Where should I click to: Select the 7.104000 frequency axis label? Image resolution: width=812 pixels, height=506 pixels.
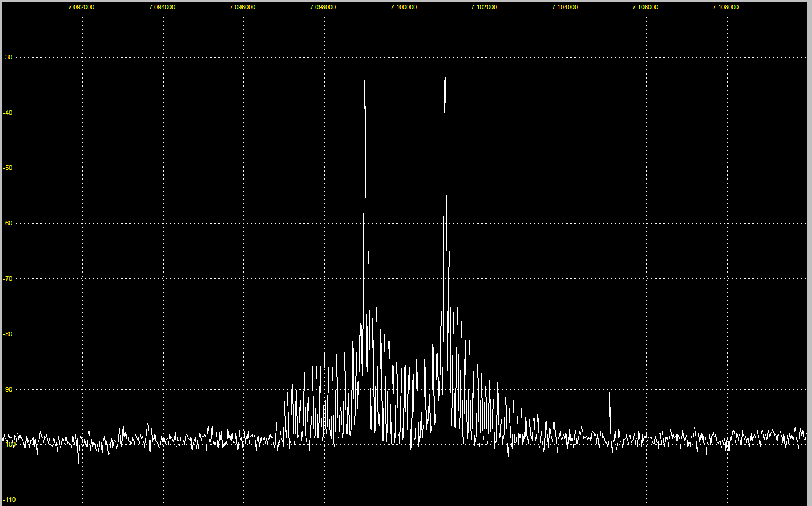click(x=565, y=8)
